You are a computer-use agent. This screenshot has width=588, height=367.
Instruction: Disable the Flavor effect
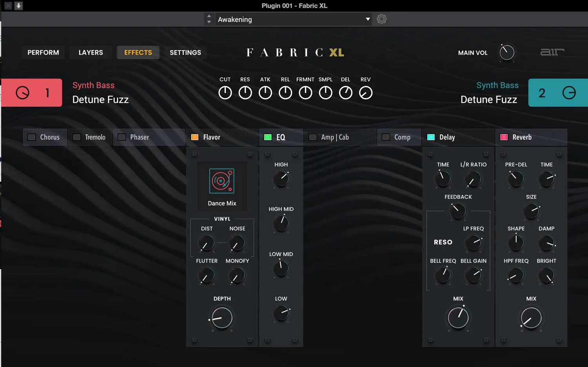coord(195,137)
